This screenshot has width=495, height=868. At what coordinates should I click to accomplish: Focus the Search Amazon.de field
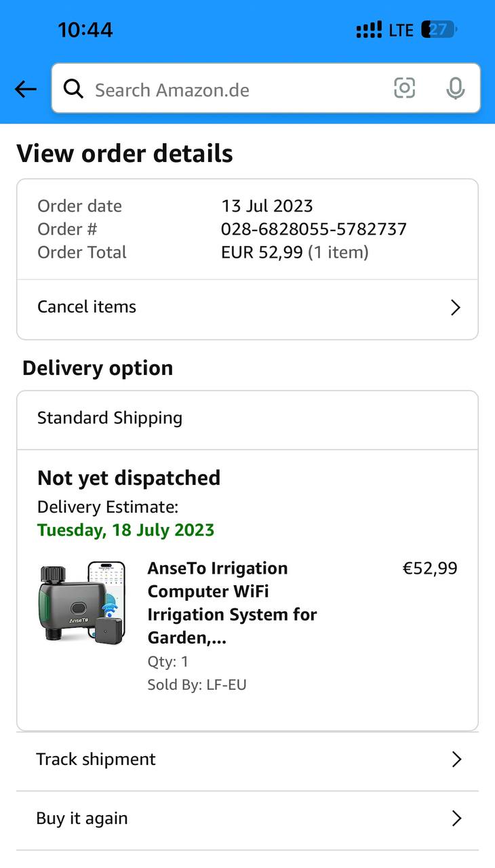[231, 90]
